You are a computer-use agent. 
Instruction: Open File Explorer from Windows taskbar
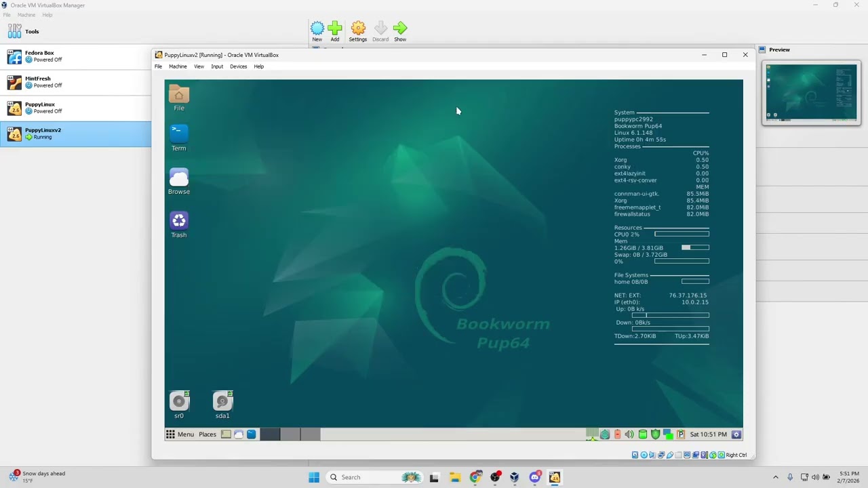455,477
